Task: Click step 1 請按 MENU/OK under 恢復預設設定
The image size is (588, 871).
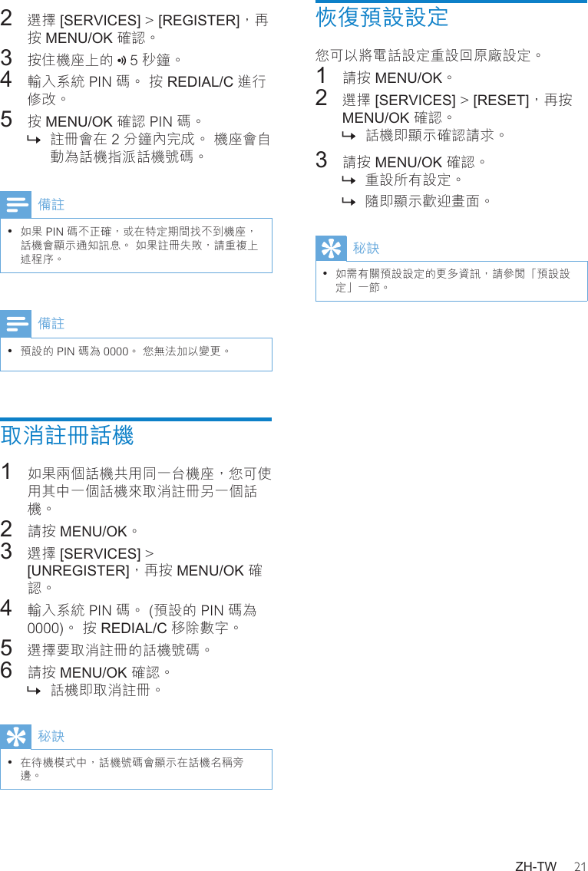Action: (398, 78)
